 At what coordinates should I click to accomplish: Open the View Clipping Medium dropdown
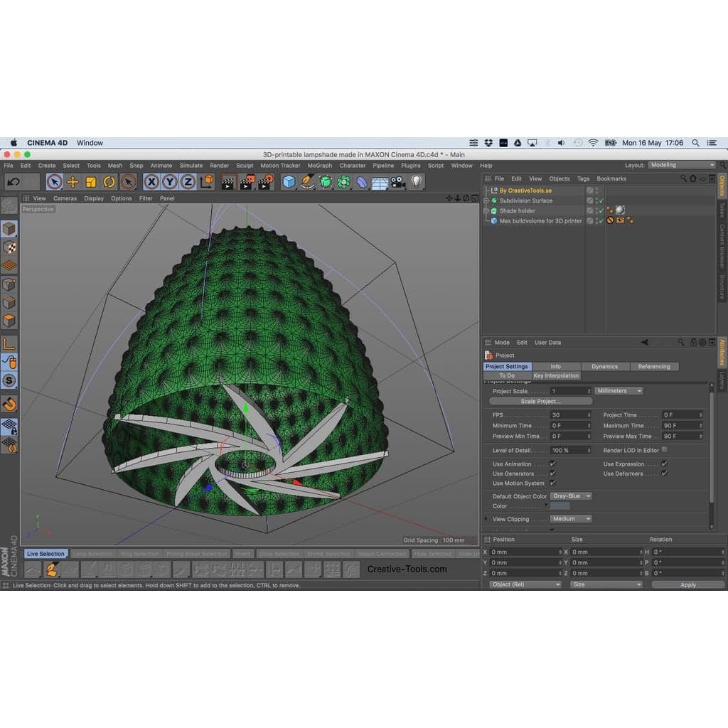(571, 518)
